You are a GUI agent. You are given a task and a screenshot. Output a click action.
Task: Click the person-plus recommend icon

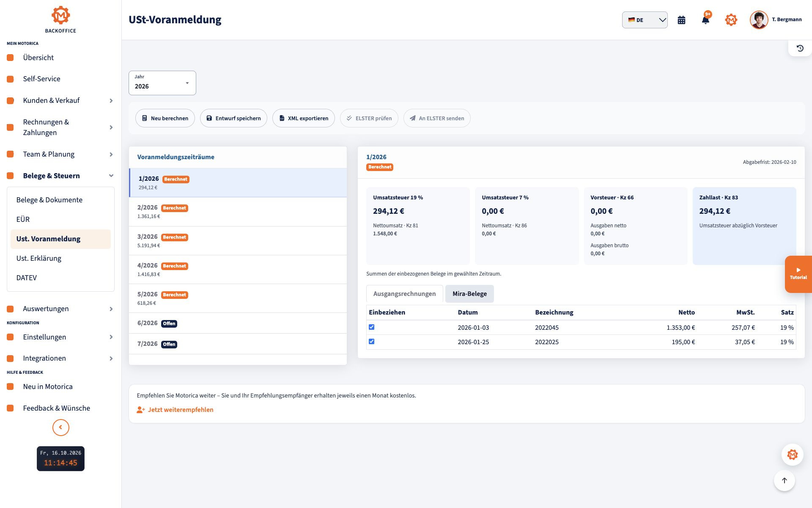[141, 410]
